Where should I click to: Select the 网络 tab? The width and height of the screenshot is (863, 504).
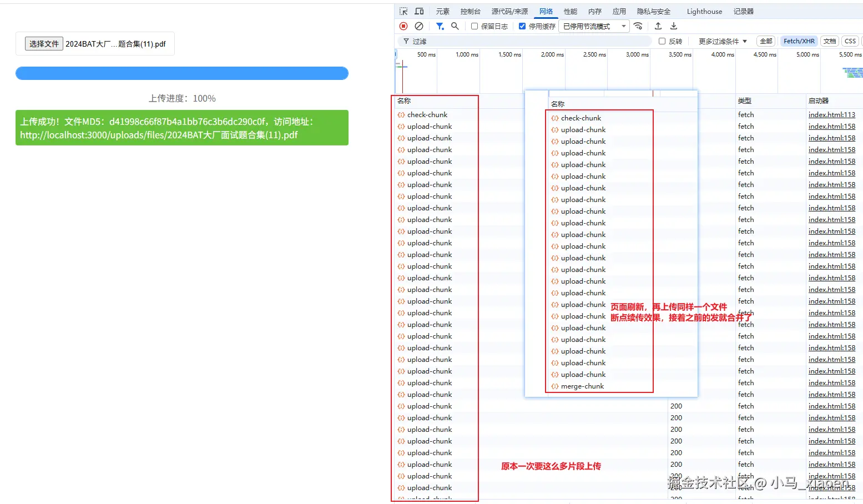pyautogui.click(x=546, y=11)
